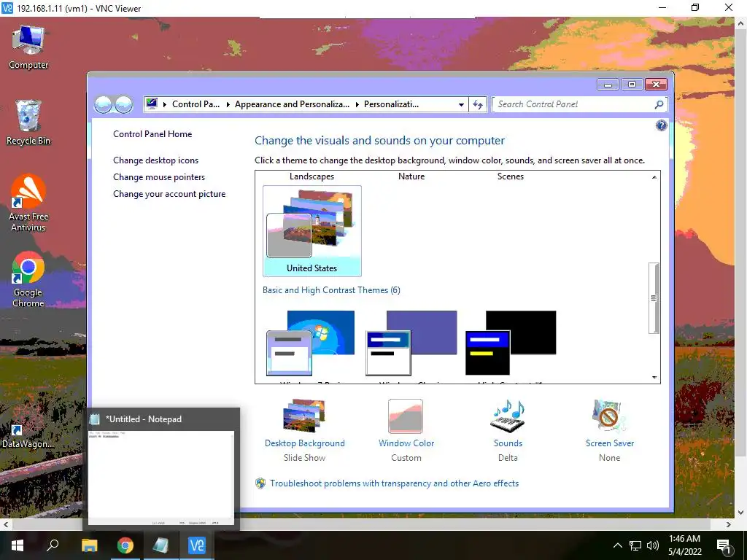Click the Scenes theme label

click(510, 176)
